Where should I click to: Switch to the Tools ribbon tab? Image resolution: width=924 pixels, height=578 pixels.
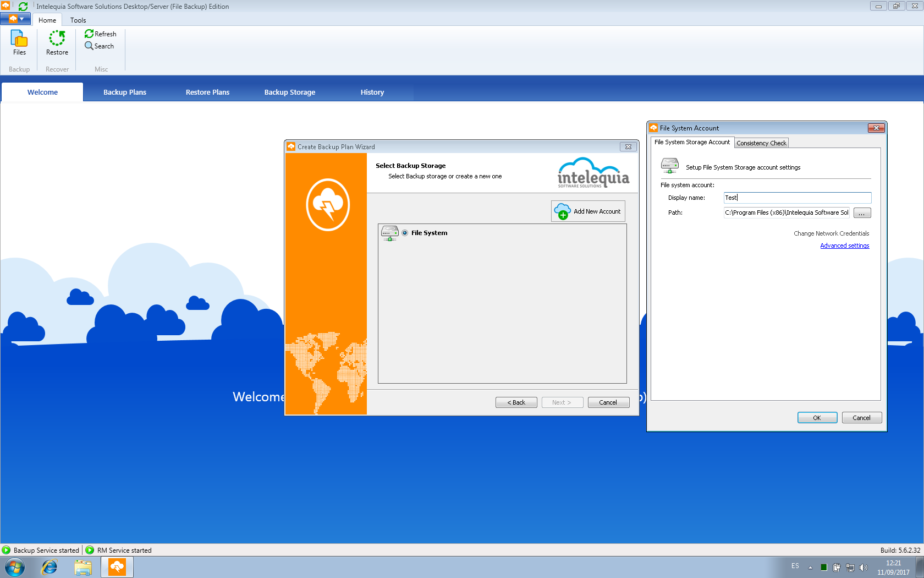coord(78,20)
